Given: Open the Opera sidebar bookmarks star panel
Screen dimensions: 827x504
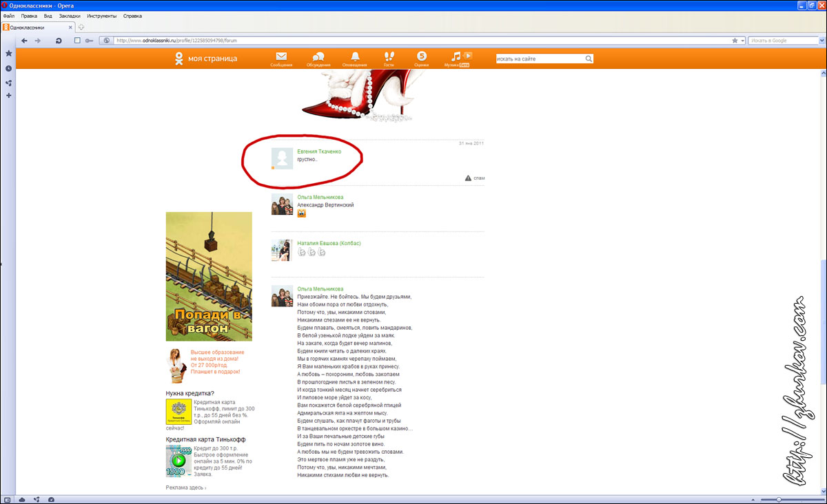Looking at the screenshot, I should click(8, 53).
